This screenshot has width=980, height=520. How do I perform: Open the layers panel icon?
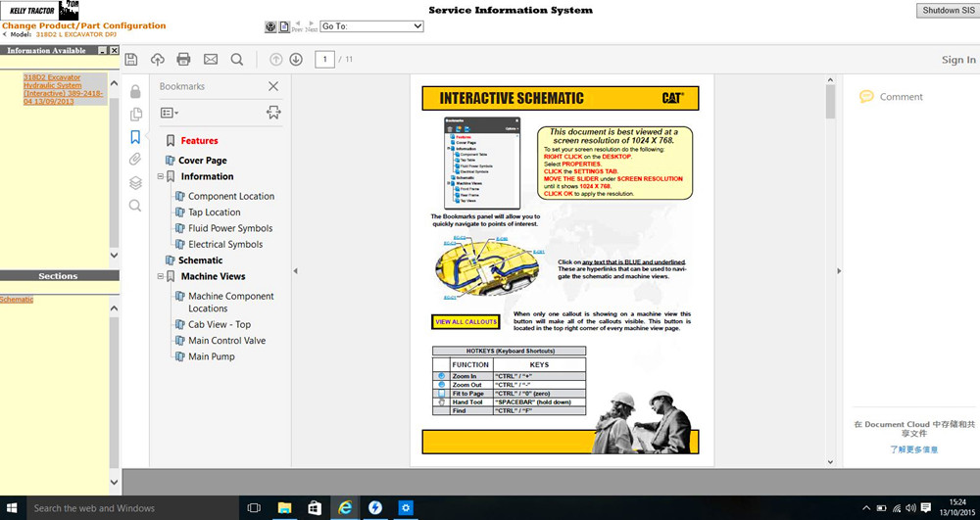(x=135, y=182)
